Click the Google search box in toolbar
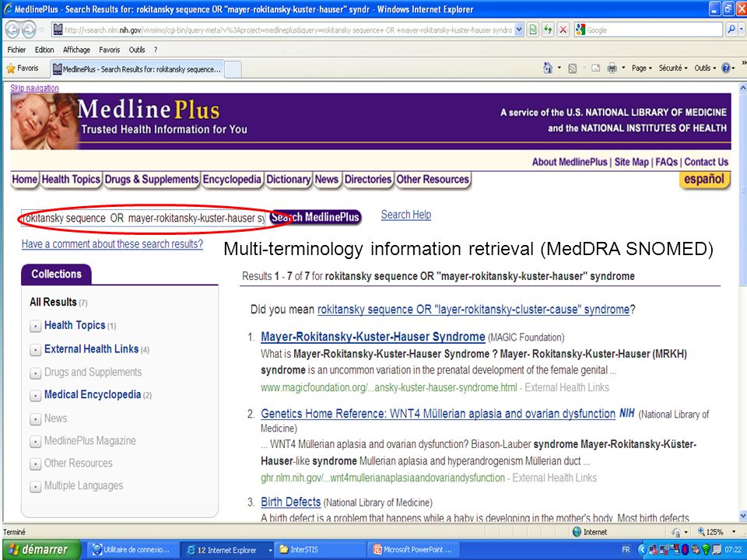Screen dimensions: 747x560 tap(649, 30)
